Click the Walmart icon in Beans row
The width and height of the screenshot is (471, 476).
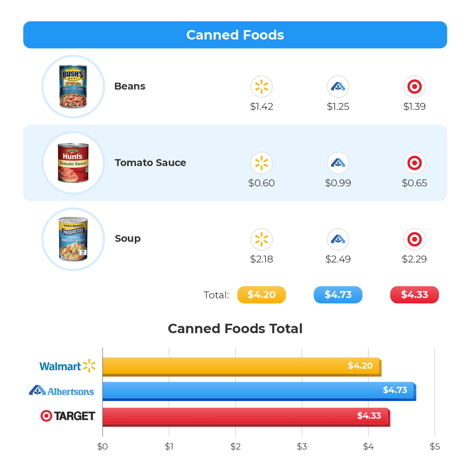[x=261, y=87]
